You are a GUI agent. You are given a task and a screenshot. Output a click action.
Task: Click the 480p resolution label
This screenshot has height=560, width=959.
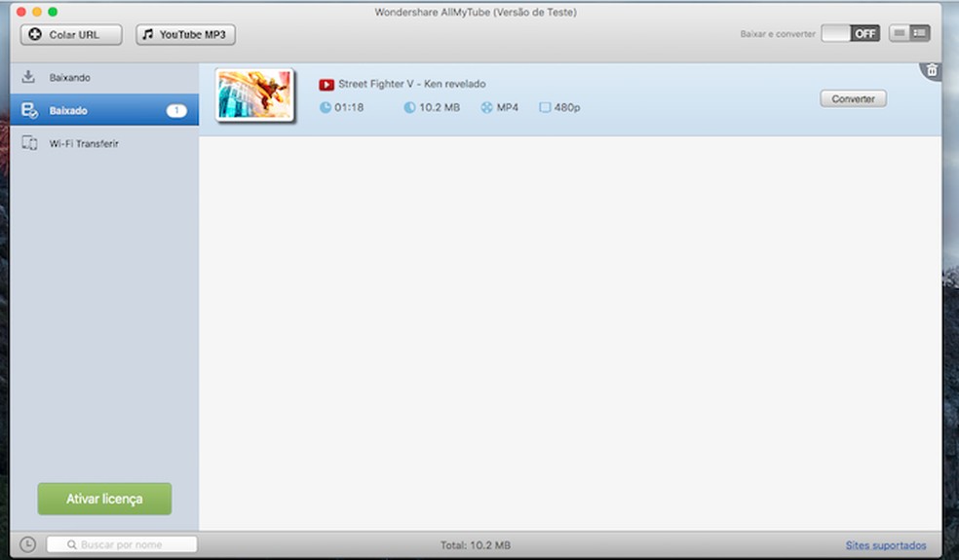[x=567, y=107]
